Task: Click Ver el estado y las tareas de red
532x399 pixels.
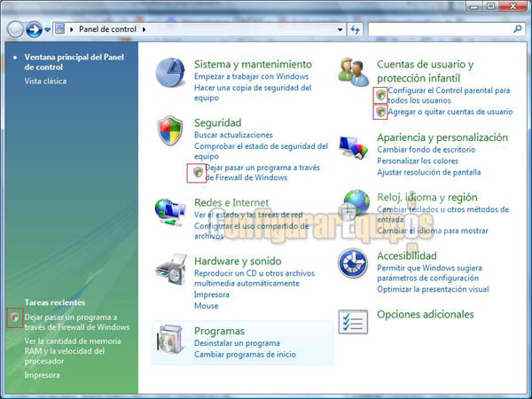Action: click(x=248, y=215)
